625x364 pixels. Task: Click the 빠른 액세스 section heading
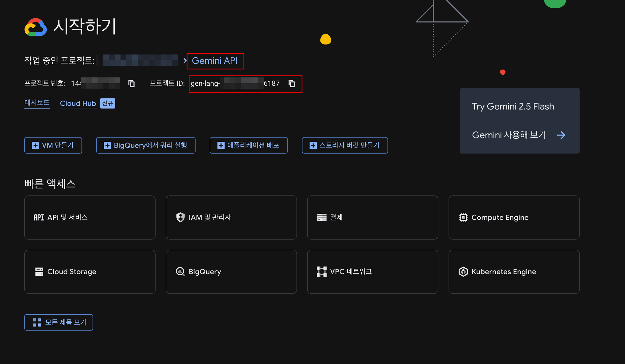[x=50, y=184]
